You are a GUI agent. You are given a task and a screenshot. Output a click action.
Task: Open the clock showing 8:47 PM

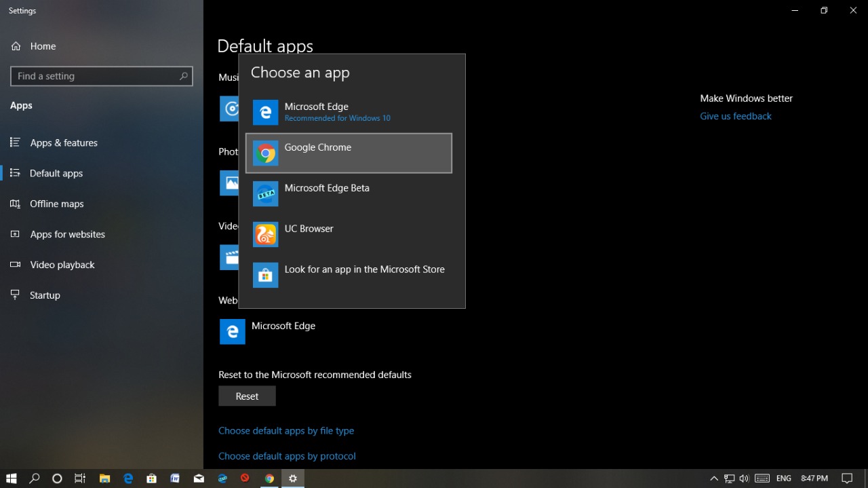[x=814, y=478]
